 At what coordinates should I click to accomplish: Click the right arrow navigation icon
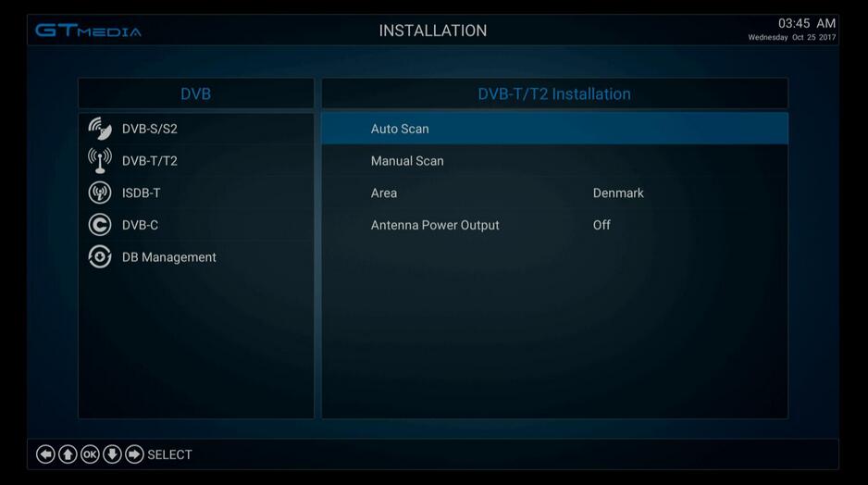134,454
